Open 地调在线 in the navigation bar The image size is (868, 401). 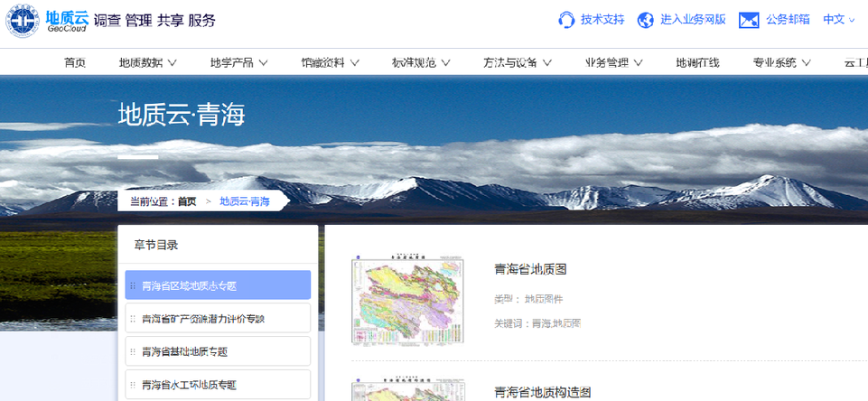click(x=697, y=62)
